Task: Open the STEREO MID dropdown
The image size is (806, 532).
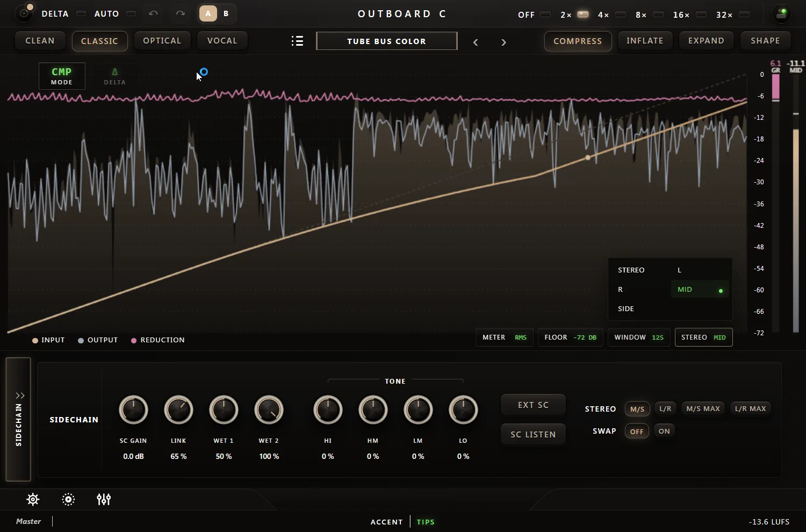Action: pos(703,337)
